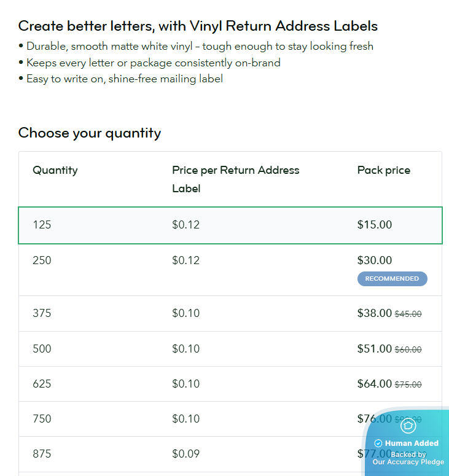Click the house icon in the overlay badge
Screen dimensions: 449x476
click(408, 426)
